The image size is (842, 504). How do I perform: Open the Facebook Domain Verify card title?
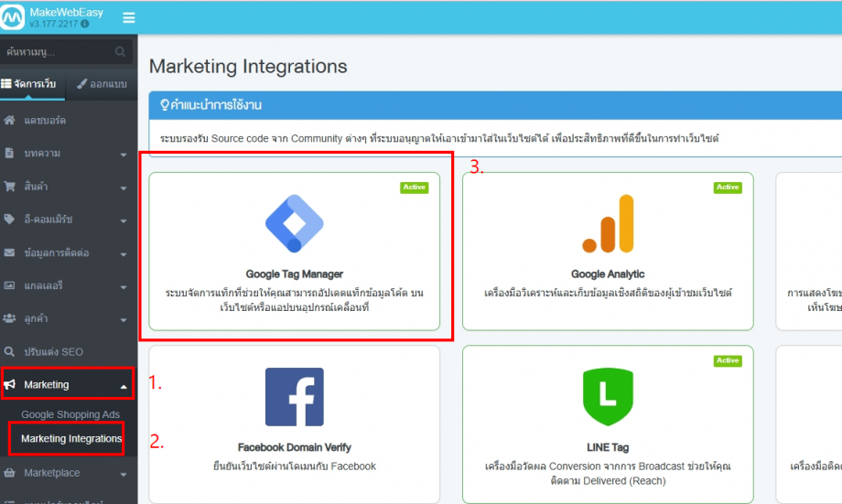pos(295,447)
